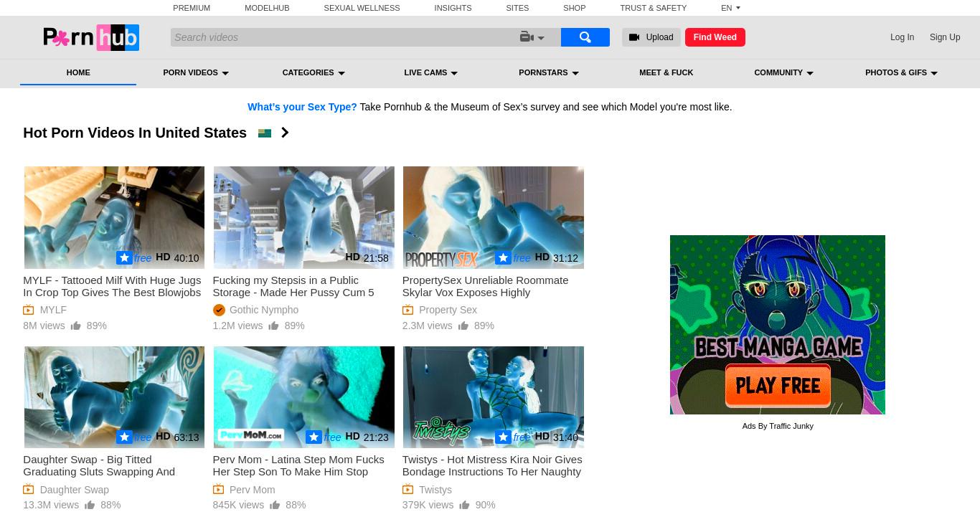Image resolution: width=980 pixels, height=522 pixels.
Task: Click the star badge on the 21:23 thumbnail
Action: pyautogui.click(x=314, y=437)
